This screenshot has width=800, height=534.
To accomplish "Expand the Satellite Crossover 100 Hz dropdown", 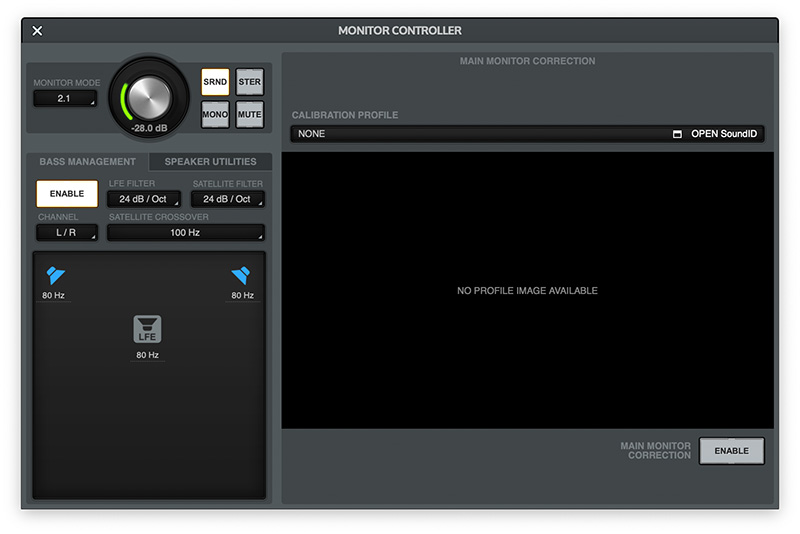I will coord(186,233).
